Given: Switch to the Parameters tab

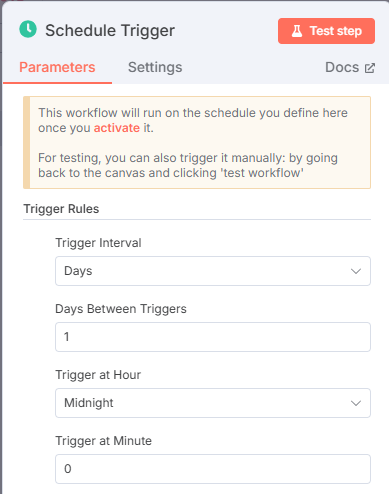Looking at the screenshot, I should click(x=57, y=67).
